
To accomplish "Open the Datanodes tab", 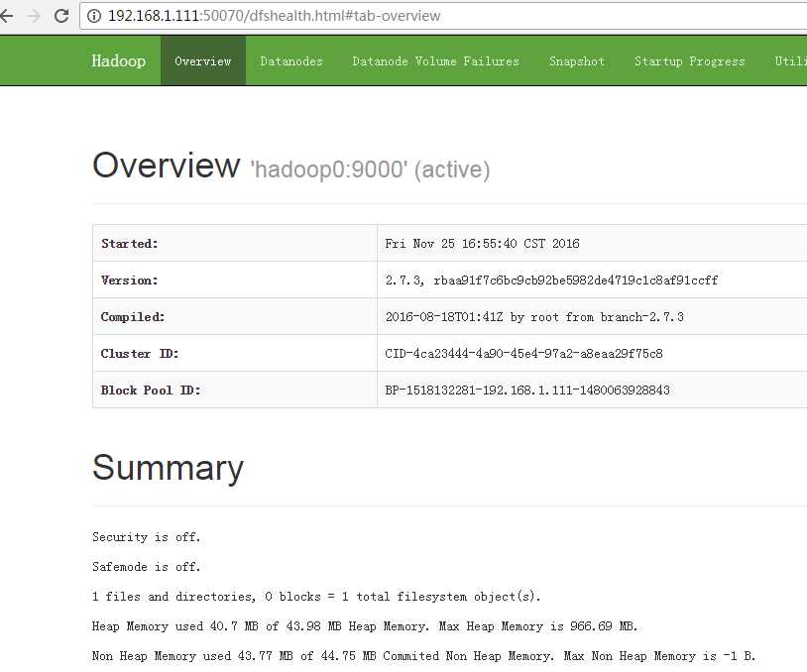I will [x=291, y=61].
